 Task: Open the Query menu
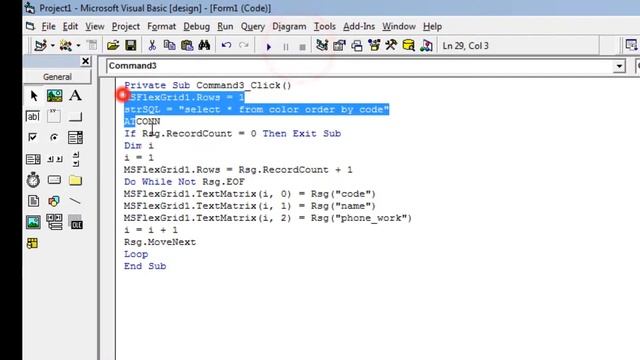coord(253,27)
